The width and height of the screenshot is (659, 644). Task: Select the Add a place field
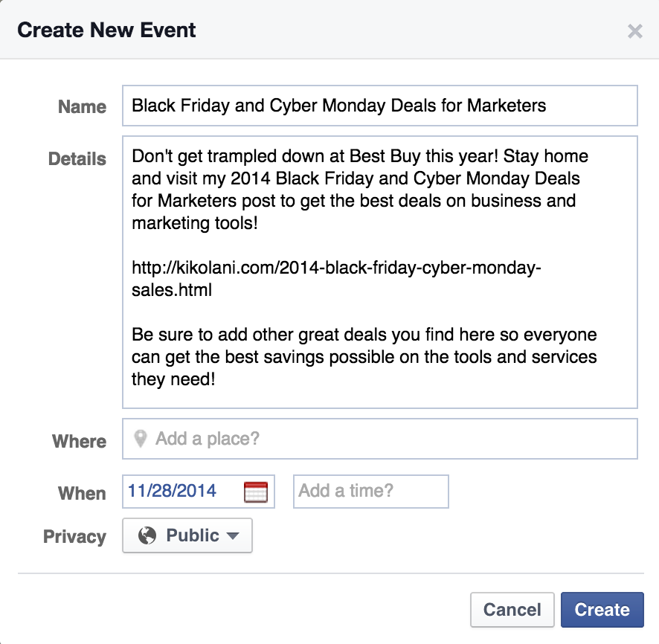(298, 439)
